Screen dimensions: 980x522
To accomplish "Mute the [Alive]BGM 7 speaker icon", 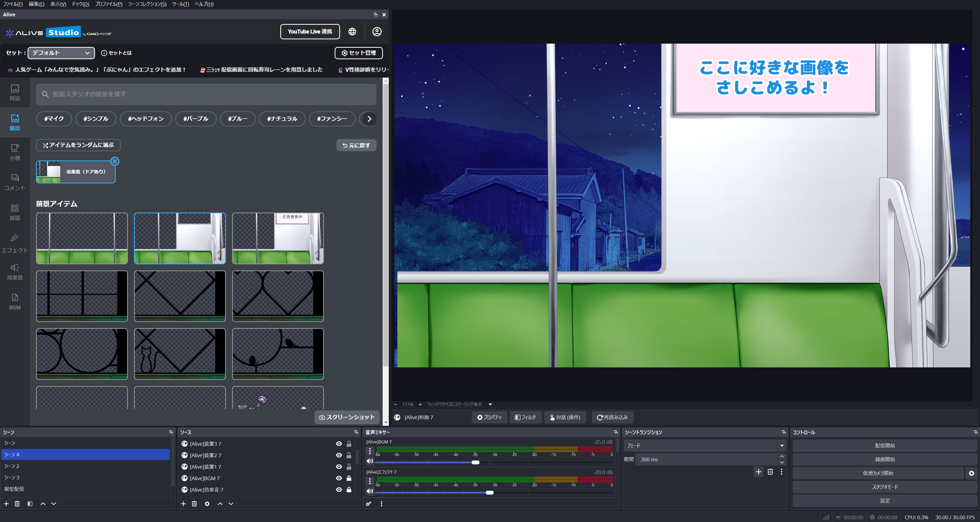I will pos(369,461).
